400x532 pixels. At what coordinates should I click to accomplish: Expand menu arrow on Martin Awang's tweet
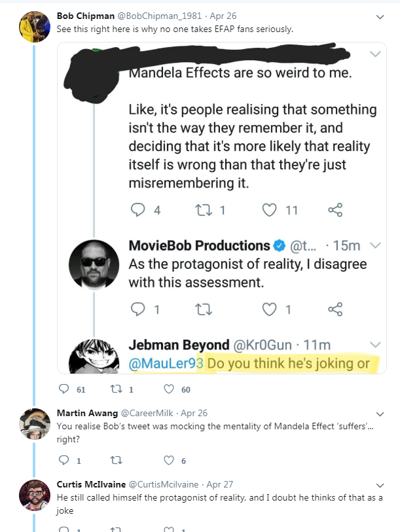tap(380, 414)
